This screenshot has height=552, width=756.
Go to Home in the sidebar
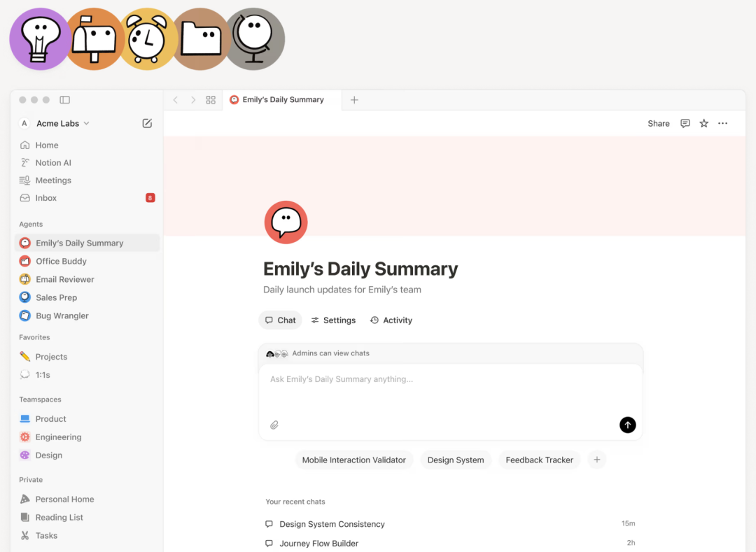point(87,145)
